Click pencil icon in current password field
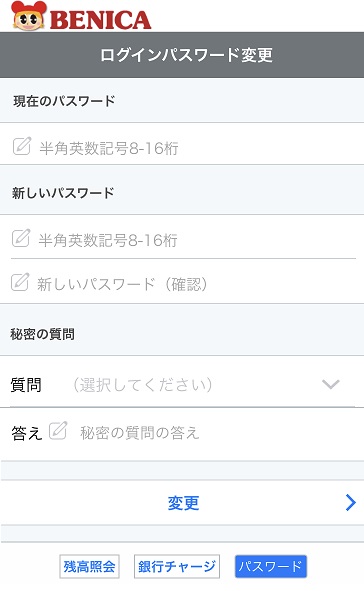The width and height of the screenshot is (364, 591). click(21, 146)
